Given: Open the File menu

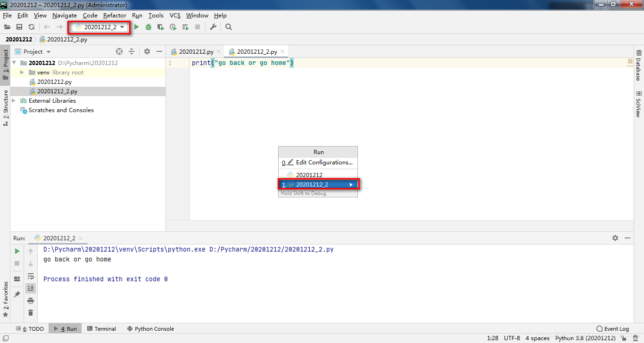Looking at the screenshot, I should coord(7,16).
